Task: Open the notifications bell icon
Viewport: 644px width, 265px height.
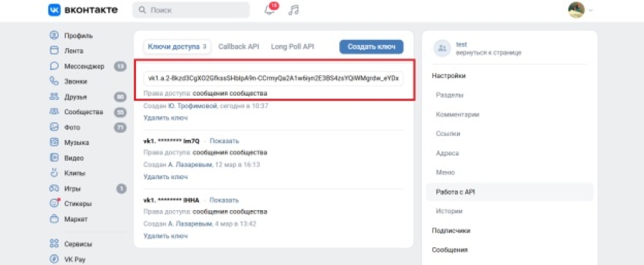Action: (x=270, y=10)
